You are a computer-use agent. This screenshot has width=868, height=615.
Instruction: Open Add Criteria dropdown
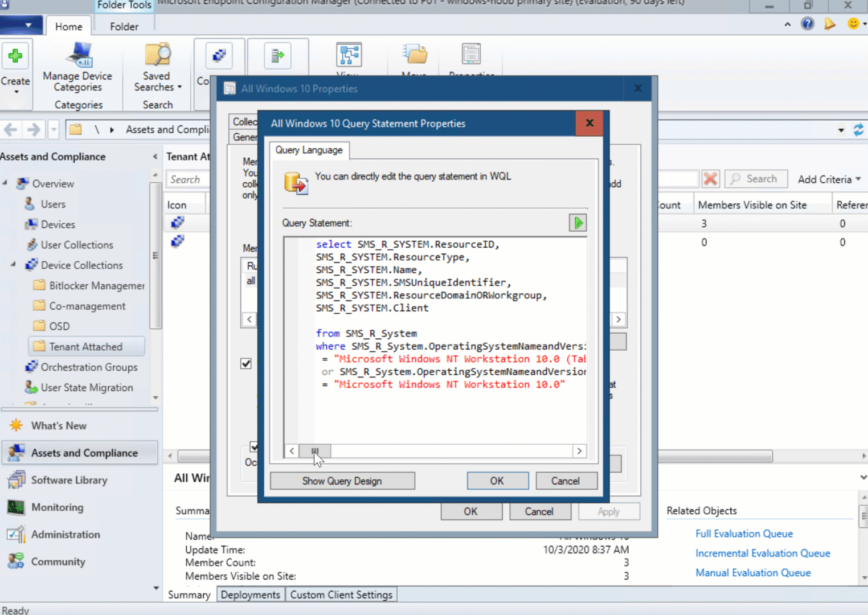click(x=829, y=179)
